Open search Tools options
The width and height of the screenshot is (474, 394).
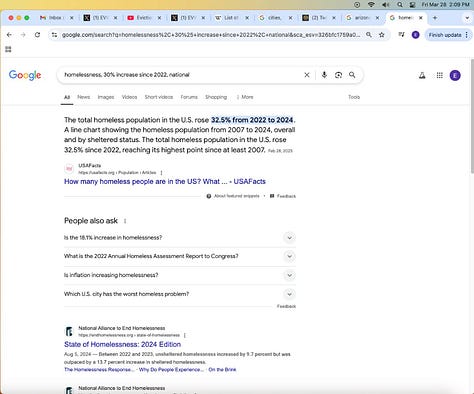(x=354, y=97)
